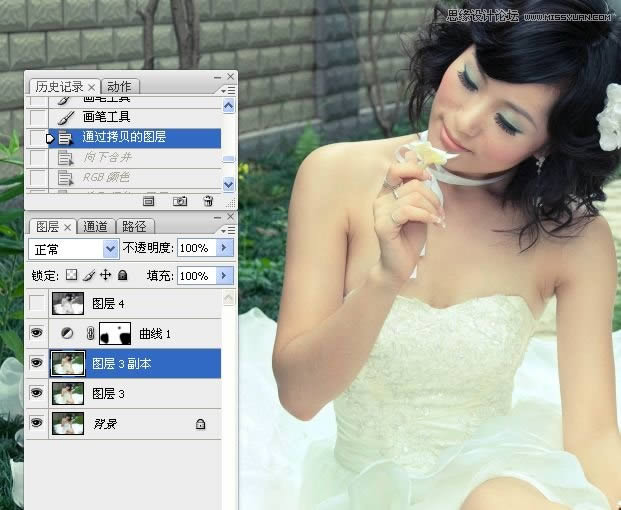621x510 pixels.
Task: Enable lock image pixels brush icon
Action: click(x=88, y=275)
